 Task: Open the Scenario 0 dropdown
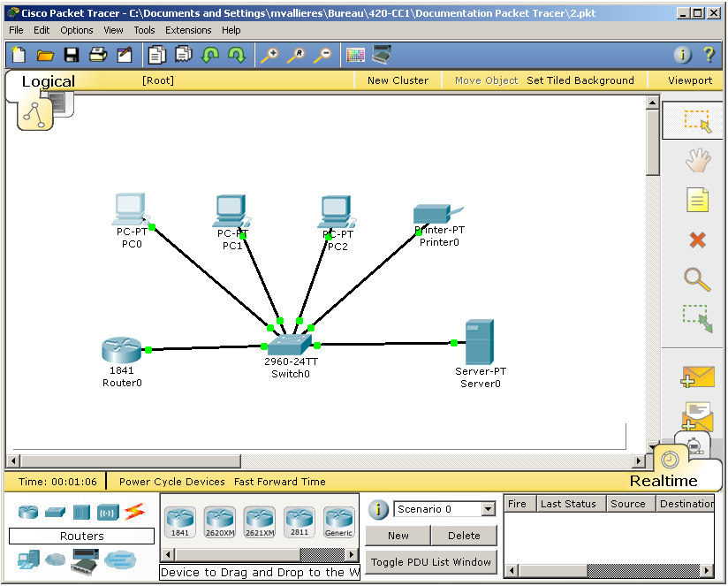488,509
